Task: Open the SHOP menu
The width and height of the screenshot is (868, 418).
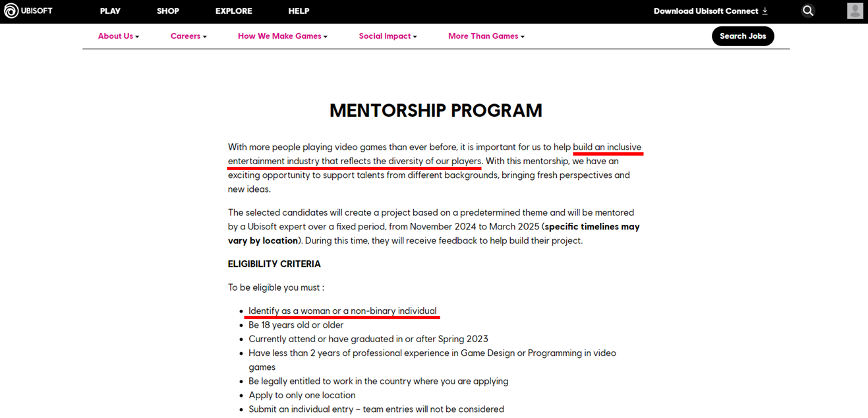Action: 168,11
